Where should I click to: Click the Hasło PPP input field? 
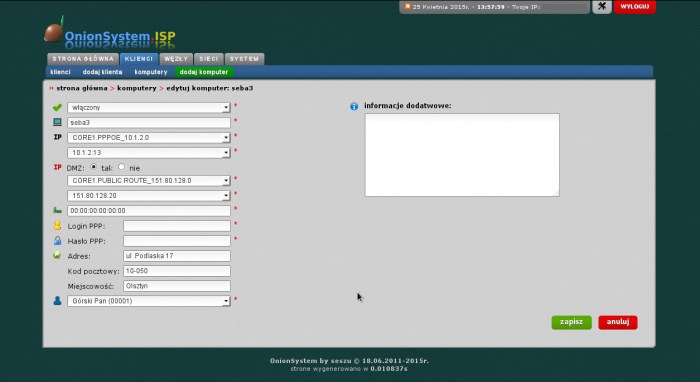pyautogui.click(x=177, y=241)
